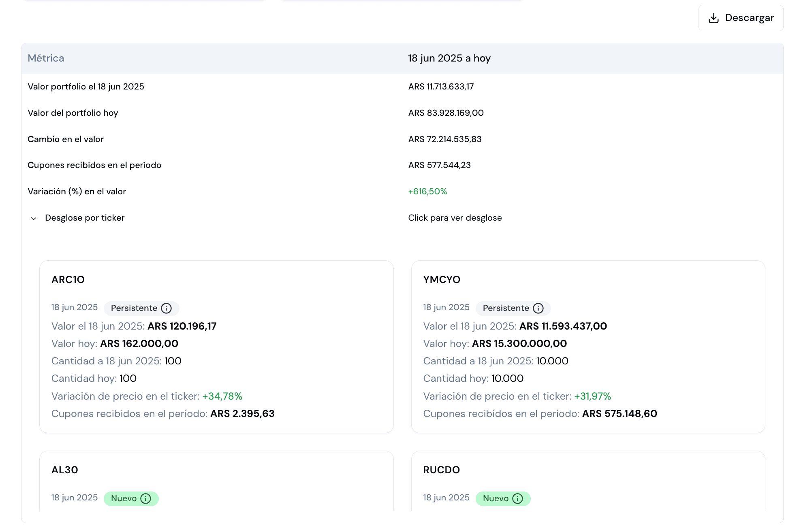799x532 pixels.
Task: Open info icon on AL30 Nuevo badge
Action: click(145, 498)
